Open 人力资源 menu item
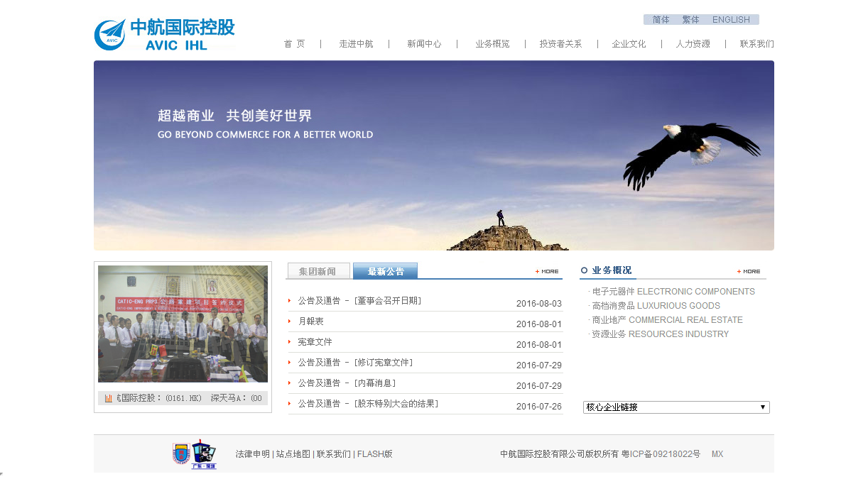868x484 pixels. coord(693,44)
